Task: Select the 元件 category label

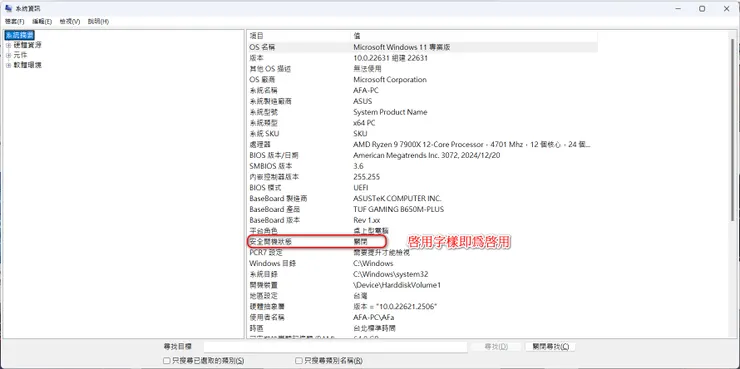Action: [x=20, y=55]
